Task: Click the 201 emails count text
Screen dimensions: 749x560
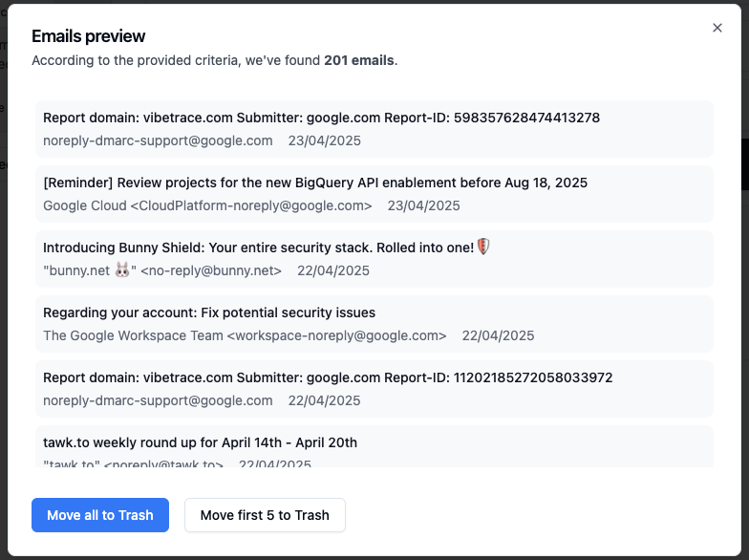Action: click(x=359, y=60)
